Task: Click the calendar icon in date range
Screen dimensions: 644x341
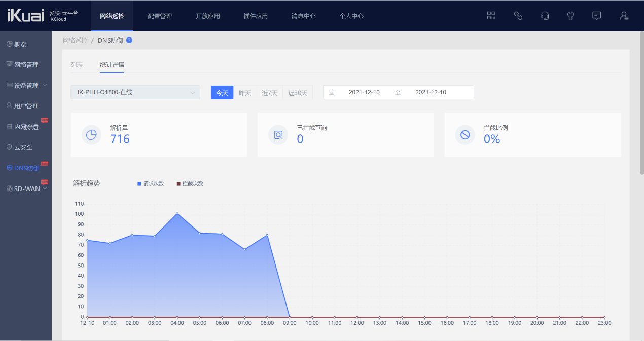Action: click(331, 92)
